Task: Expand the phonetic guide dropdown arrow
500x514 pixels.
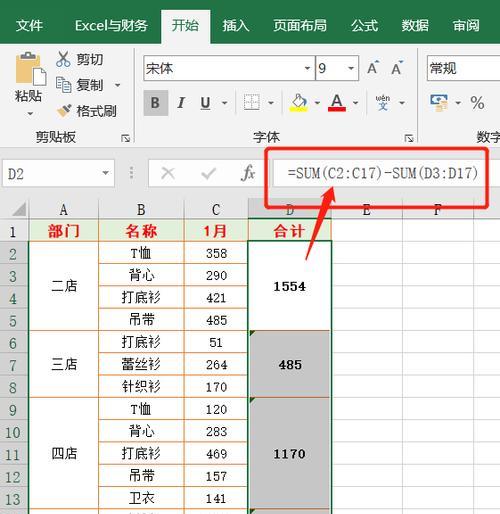Action: (402, 103)
